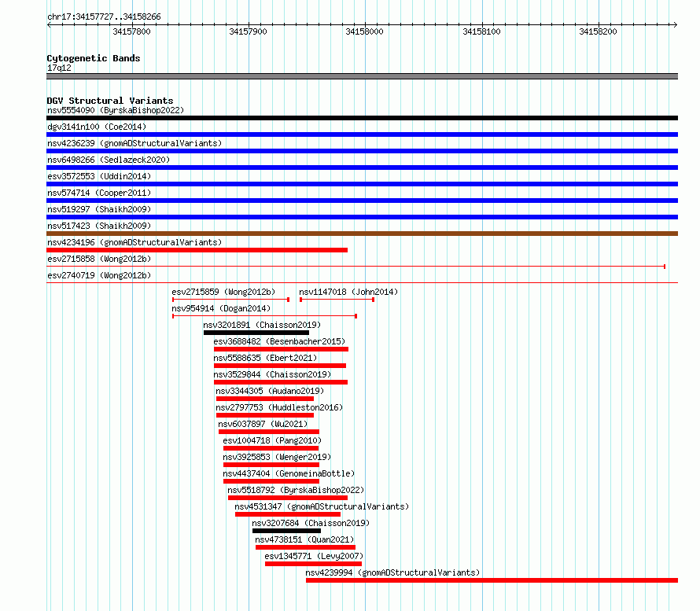This screenshot has height=611, width=700.
Task: Click the red bar below esv1345771
Action: point(313,564)
